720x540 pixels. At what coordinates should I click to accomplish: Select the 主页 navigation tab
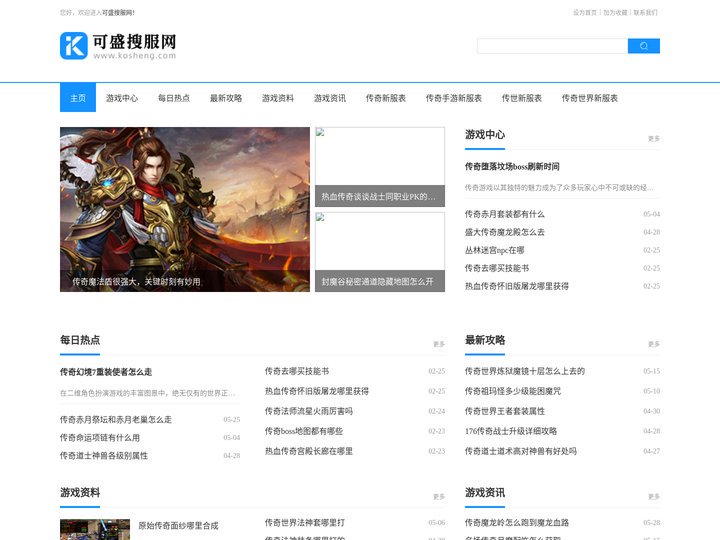click(x=78, y=98)
